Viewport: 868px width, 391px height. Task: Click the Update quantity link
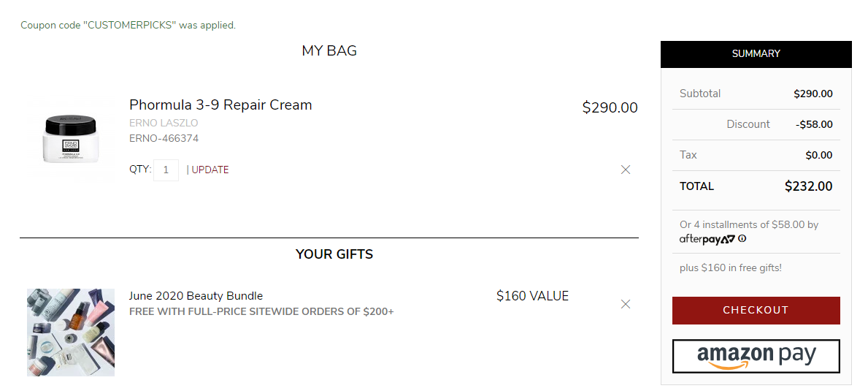pos(210,170)
